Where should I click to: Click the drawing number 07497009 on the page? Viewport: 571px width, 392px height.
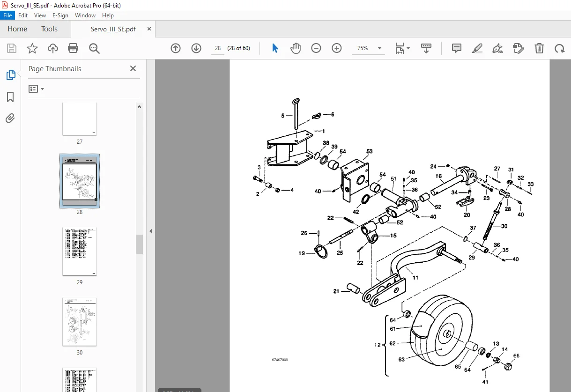tap(280, 360)
